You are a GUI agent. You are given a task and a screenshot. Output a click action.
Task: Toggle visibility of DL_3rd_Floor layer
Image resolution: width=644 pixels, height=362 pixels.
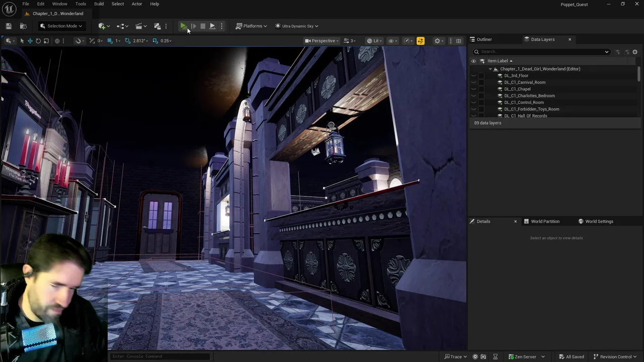(x=473, y=76)
